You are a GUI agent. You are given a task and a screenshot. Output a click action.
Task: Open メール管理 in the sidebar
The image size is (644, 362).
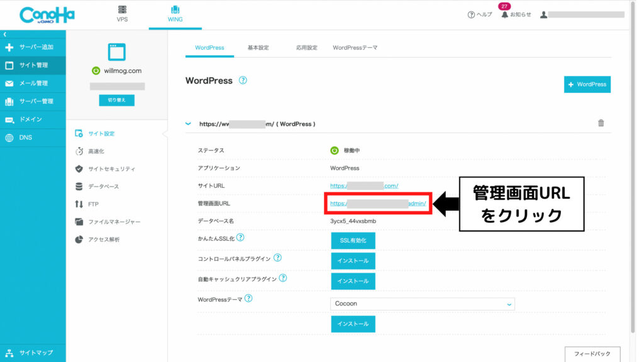coord(33,84)
